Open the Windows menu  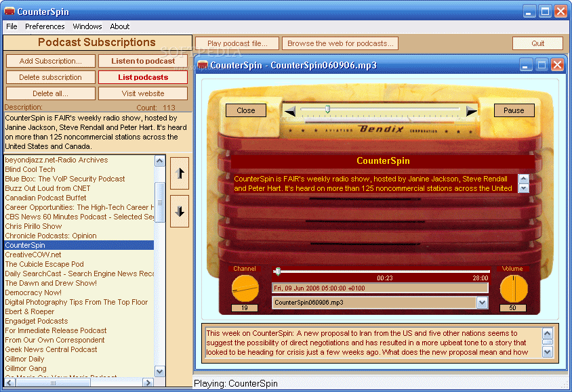[87, 26]
